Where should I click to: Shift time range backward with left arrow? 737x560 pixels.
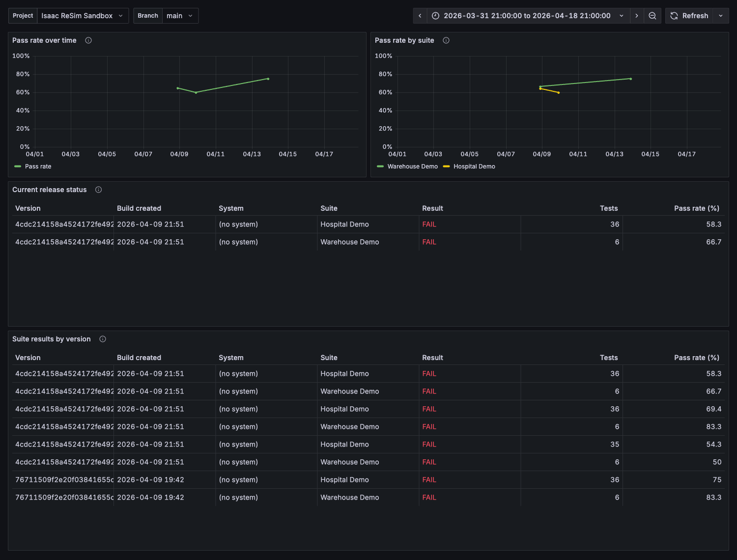[420, 16]
